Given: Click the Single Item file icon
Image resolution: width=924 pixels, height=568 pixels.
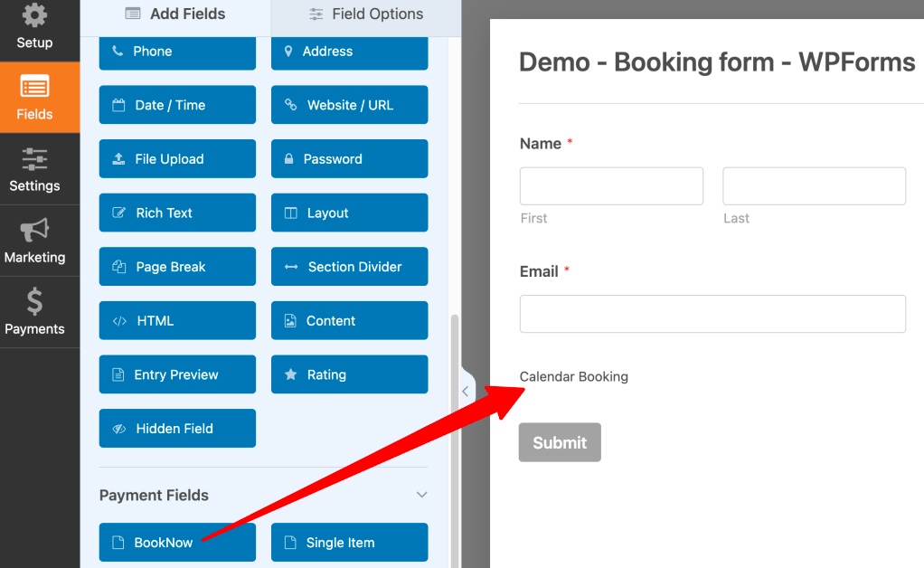Looking at the screenshot, I should 290,543.
